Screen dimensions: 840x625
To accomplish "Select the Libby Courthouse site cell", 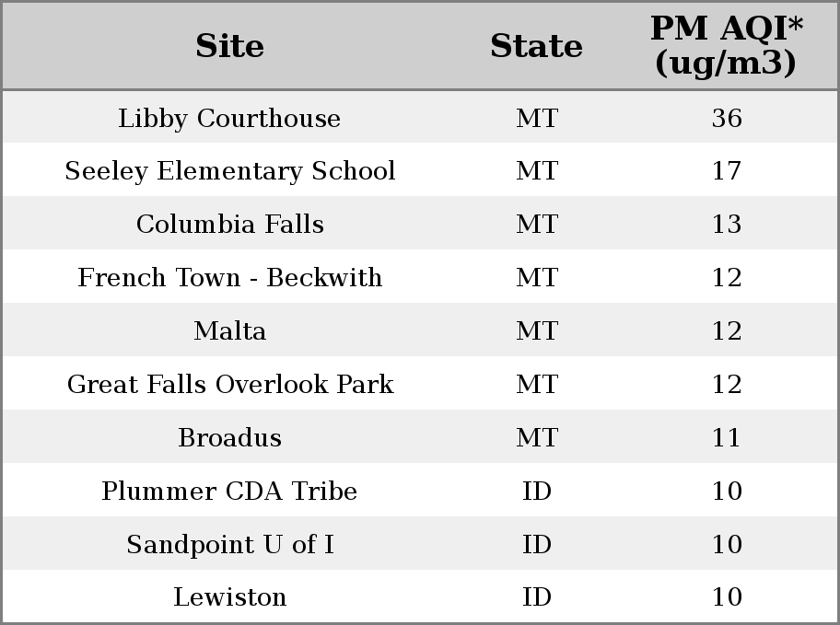I will point(229,119).
